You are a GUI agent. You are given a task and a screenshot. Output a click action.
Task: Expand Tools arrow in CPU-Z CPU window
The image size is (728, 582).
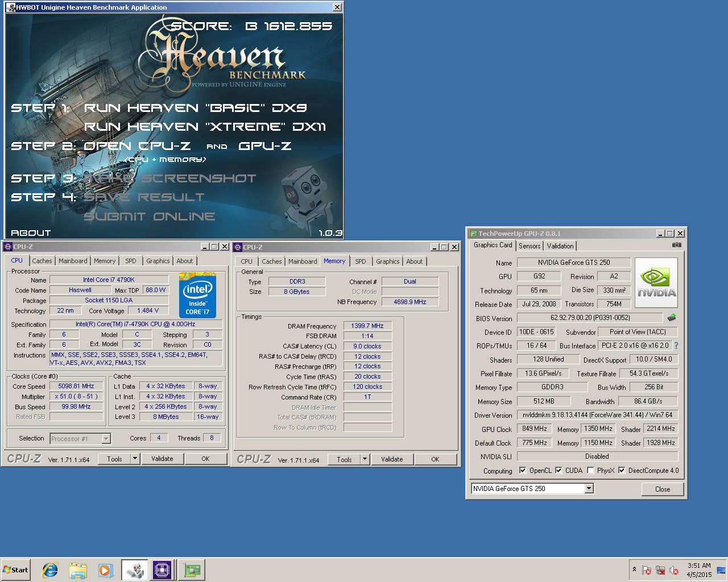[135, 459]
